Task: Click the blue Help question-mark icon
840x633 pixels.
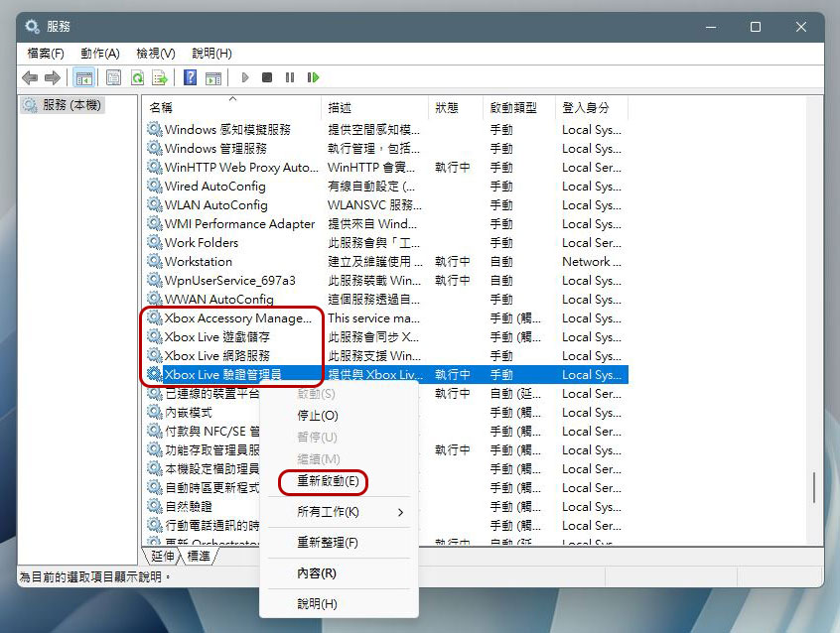Action: click(x=191, y=77)
